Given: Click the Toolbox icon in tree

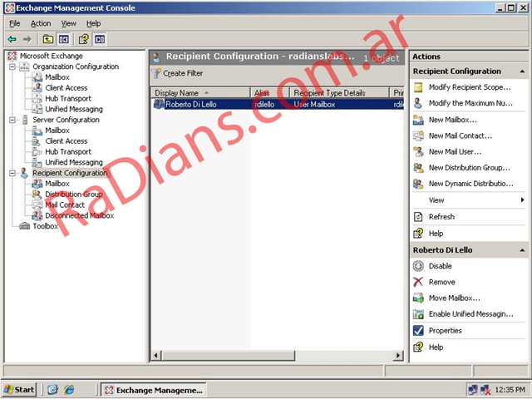Looking at the screenshot, I should [24, 226].
